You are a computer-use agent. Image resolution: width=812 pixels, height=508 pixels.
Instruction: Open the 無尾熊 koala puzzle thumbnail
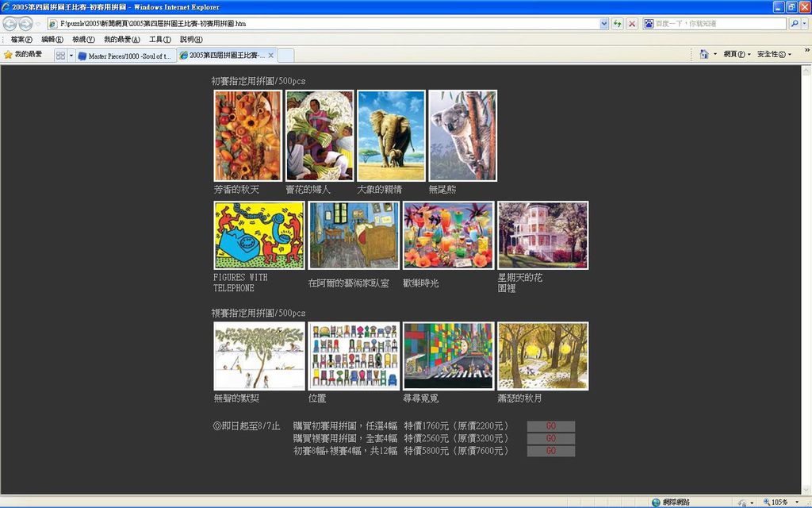(x=462, y=136)
